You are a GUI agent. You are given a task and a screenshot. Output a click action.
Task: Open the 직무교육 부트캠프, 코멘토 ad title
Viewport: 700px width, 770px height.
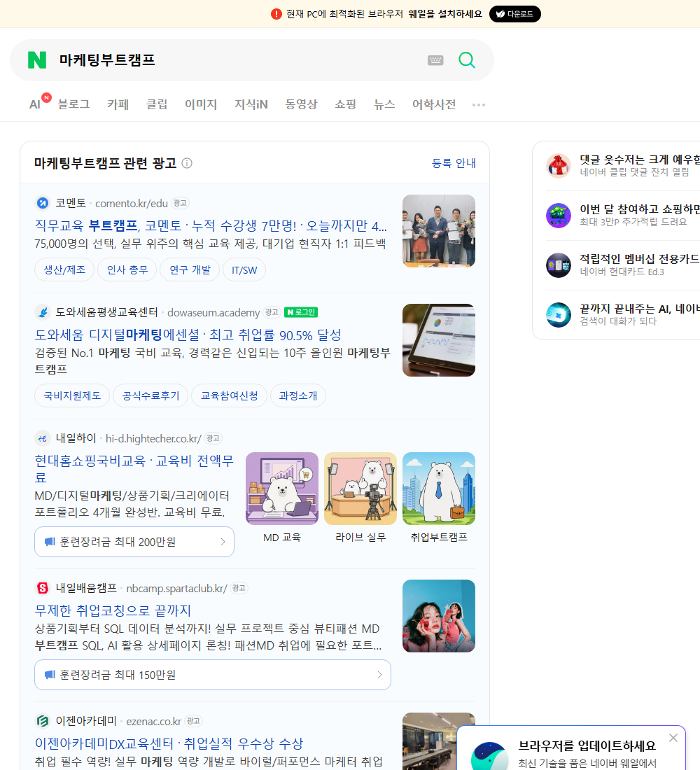click(x=211, y=225)
